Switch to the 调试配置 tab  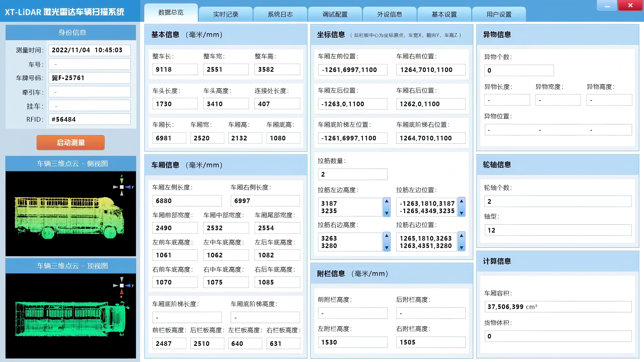(335, 14)
